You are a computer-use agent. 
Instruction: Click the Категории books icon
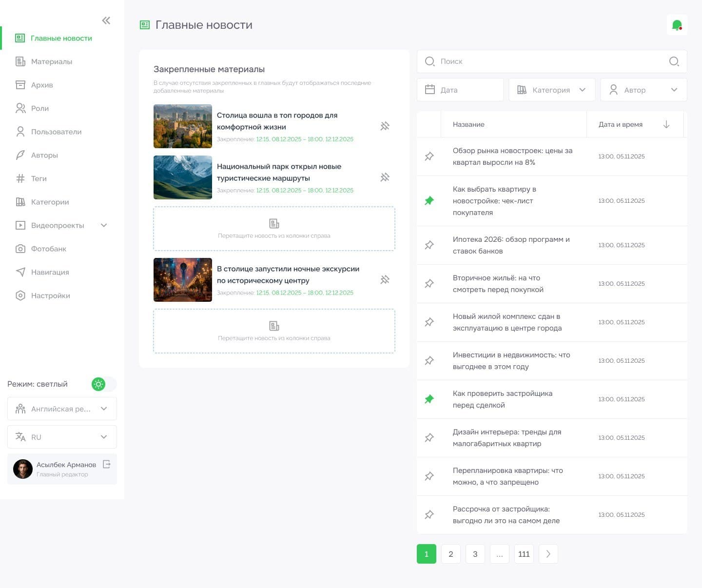tap(20, 202)
